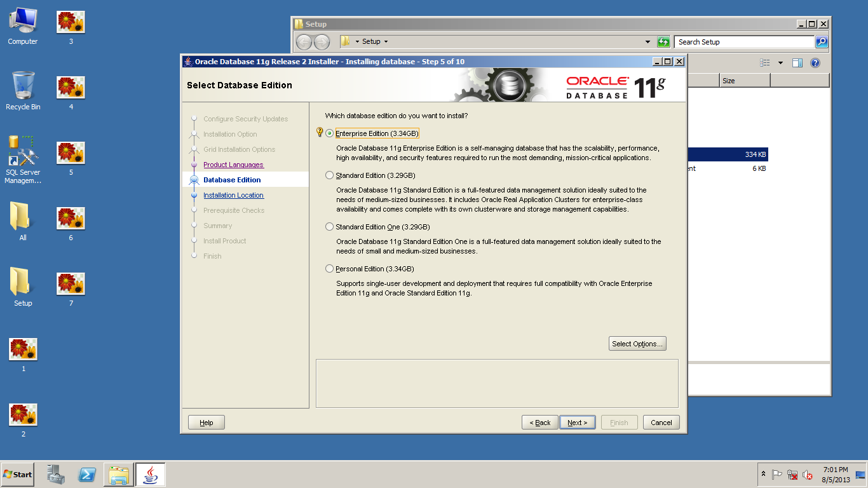This screenshot has width=868, height=488.
Task: Pick the Personal Edition option
Action: point(329,269)
